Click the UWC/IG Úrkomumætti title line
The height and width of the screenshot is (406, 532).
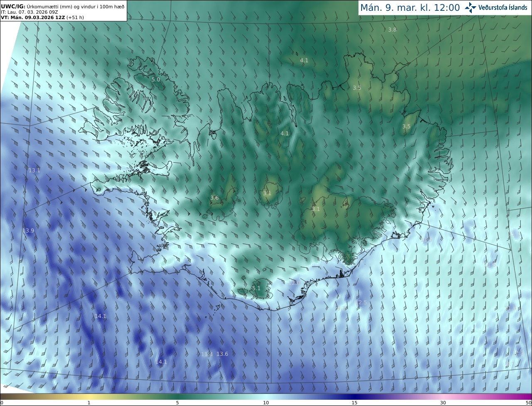(x=62, y=6)
